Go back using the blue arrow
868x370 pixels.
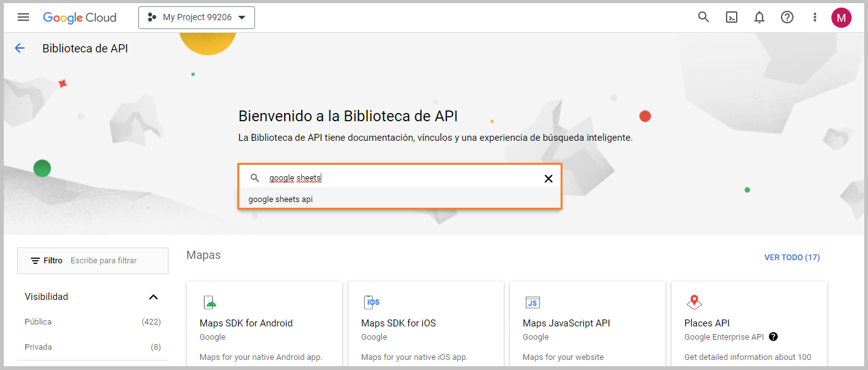pos(20,48)
